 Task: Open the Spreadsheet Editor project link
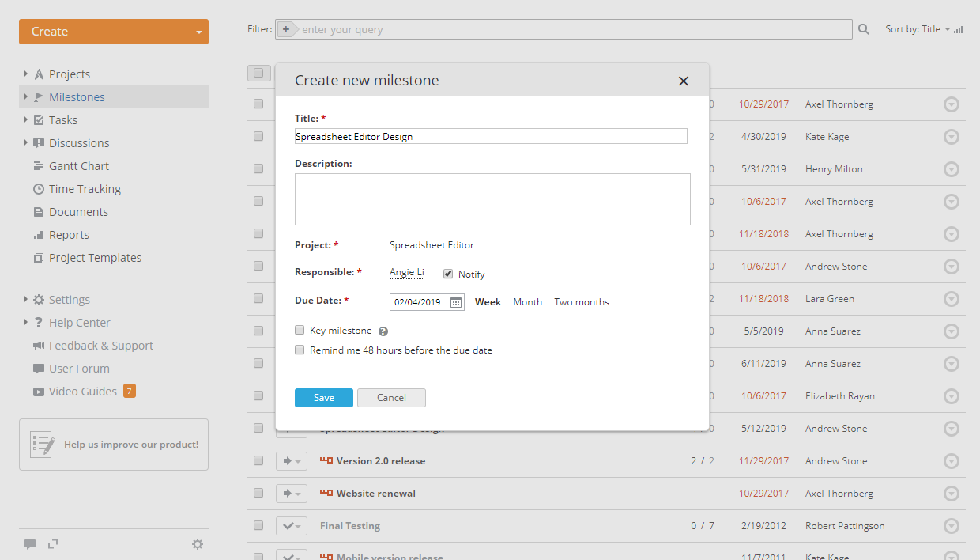432,245
